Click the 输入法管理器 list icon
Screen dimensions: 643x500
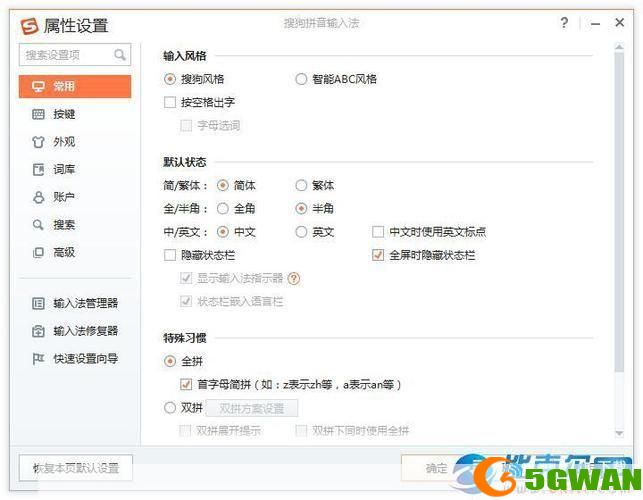pos(38,304)
